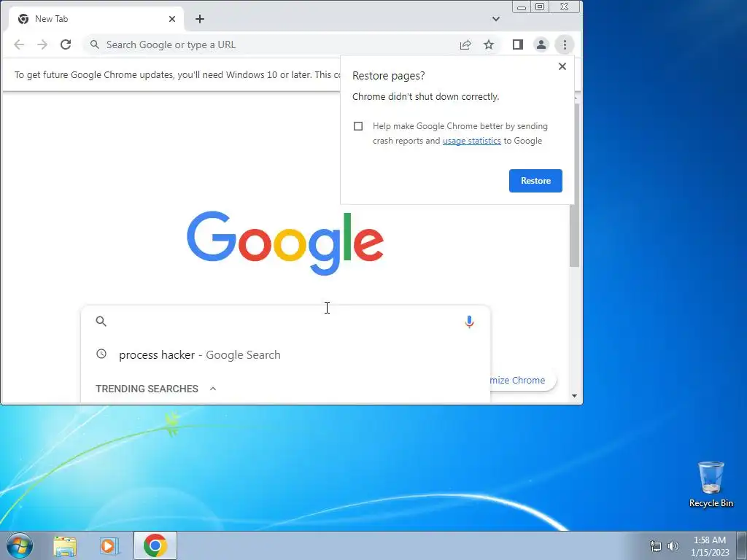This screenshot has height=560, width=747.
Task: Click the browser back arrow
Action: [x=18, y=44]
